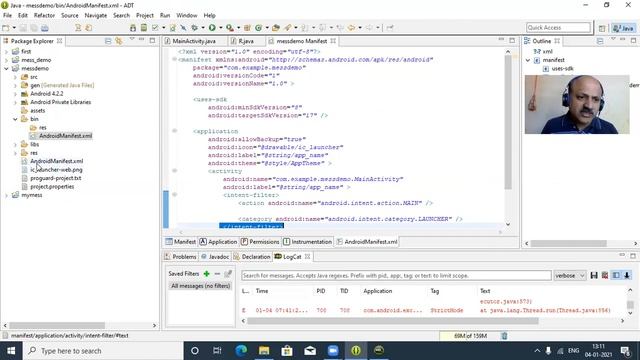Expand the gen Generated Java Files folder
Screen dimensions: 640x360
pos(16,85)
